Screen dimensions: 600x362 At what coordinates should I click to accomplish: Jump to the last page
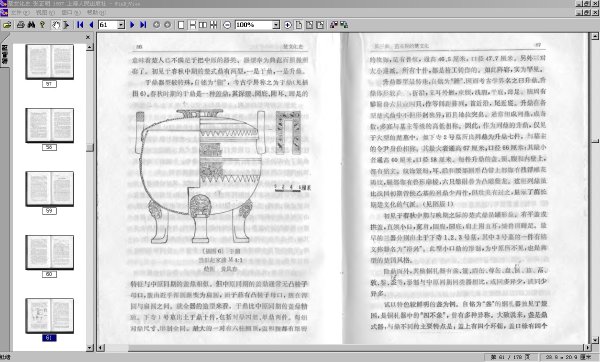(x=143, y=25)
